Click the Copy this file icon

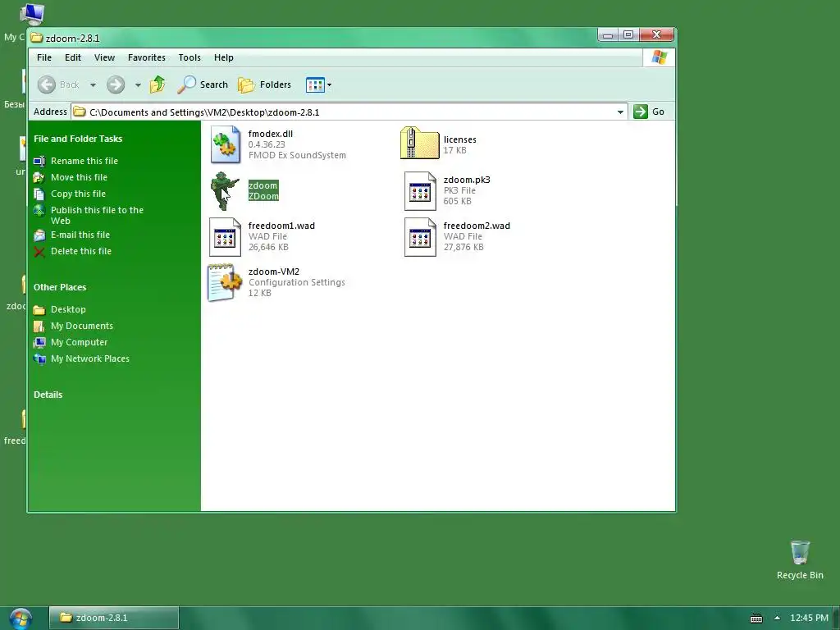point(39,194)
